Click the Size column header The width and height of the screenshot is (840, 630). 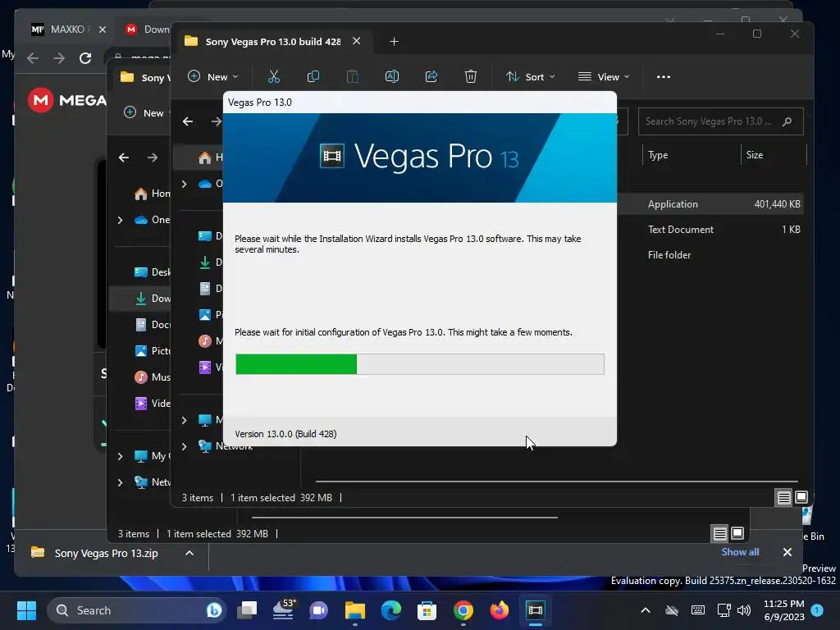point(755,155)
